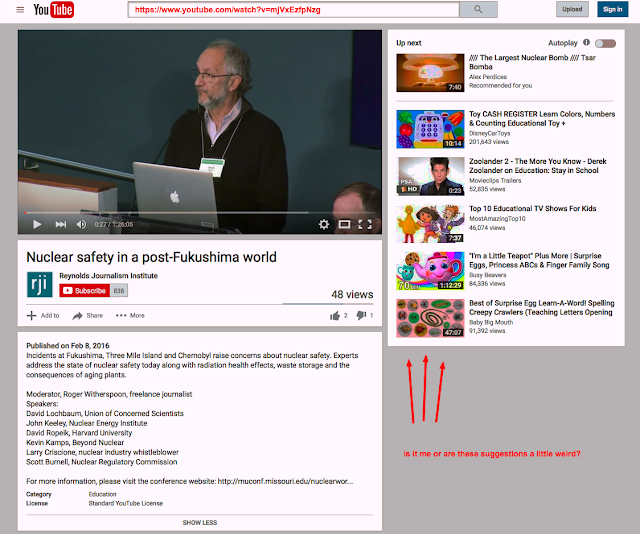Open the Alex Perdices channel name
The image size is (640, 534).
(488, 77)
